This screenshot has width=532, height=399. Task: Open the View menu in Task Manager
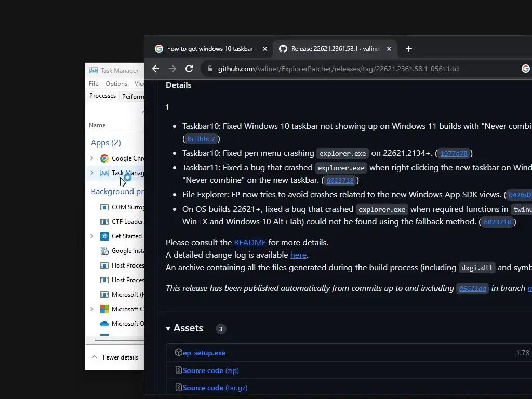[x=139, y=84]
